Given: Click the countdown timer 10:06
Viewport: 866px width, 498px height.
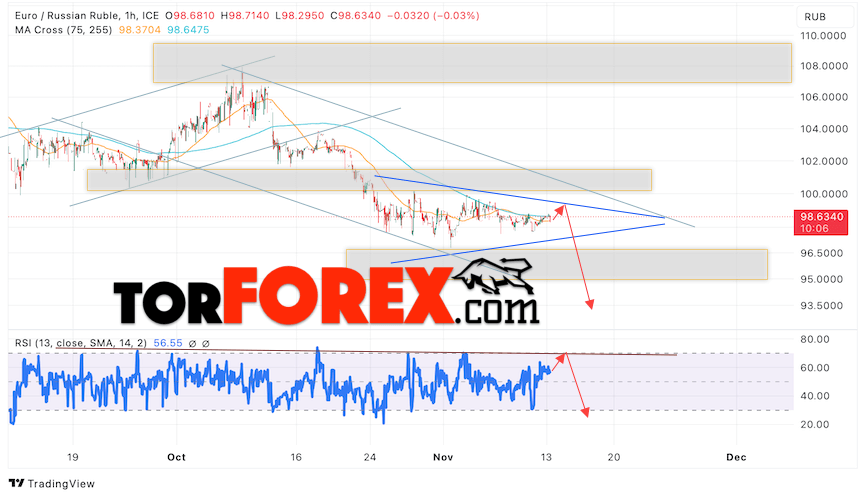Looking at the screenshot, I should pos(814,229).
